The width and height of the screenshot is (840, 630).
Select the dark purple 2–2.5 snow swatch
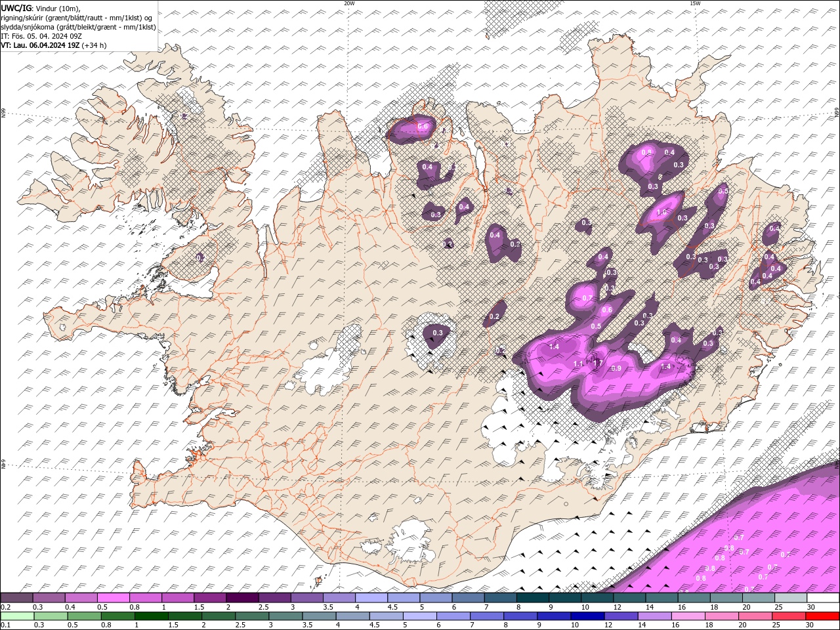[x=242, y=598]
